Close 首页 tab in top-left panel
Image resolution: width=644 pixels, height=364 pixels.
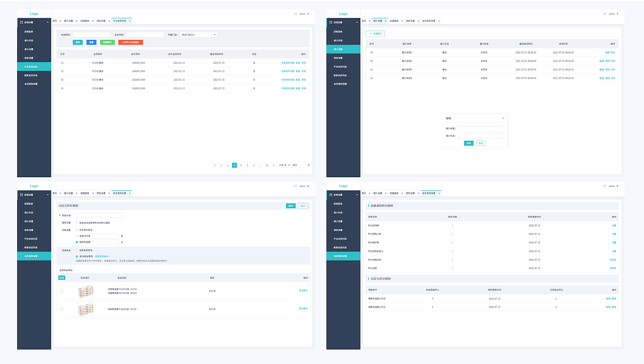60,21
